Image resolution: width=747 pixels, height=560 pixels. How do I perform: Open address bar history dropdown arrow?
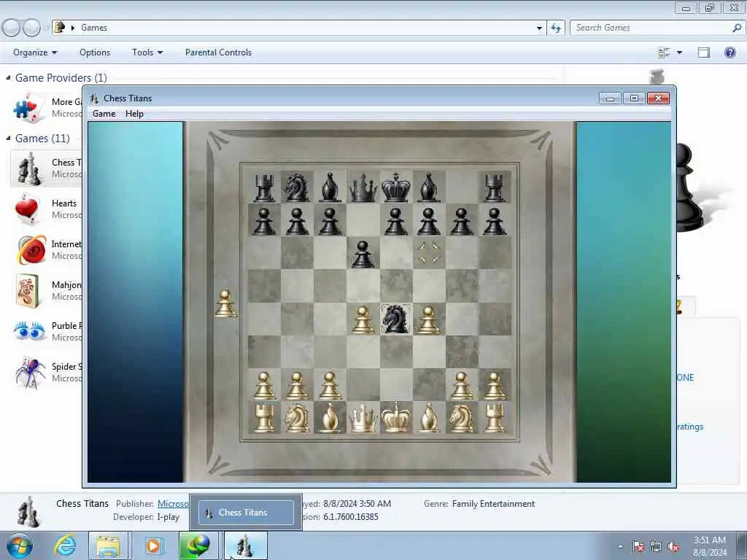pyautogui.click(x=539, y=28)
